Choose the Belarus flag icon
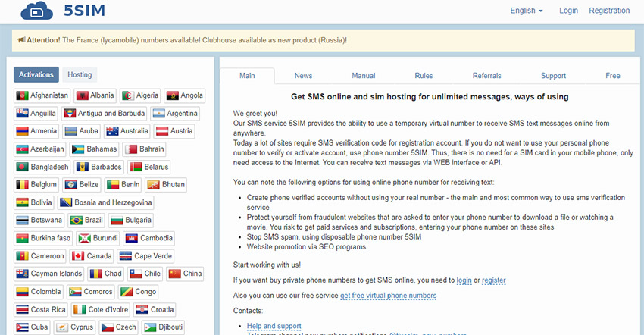Image resolution: width=644 pixels, height=335 pixels. [x=136, y=167]
